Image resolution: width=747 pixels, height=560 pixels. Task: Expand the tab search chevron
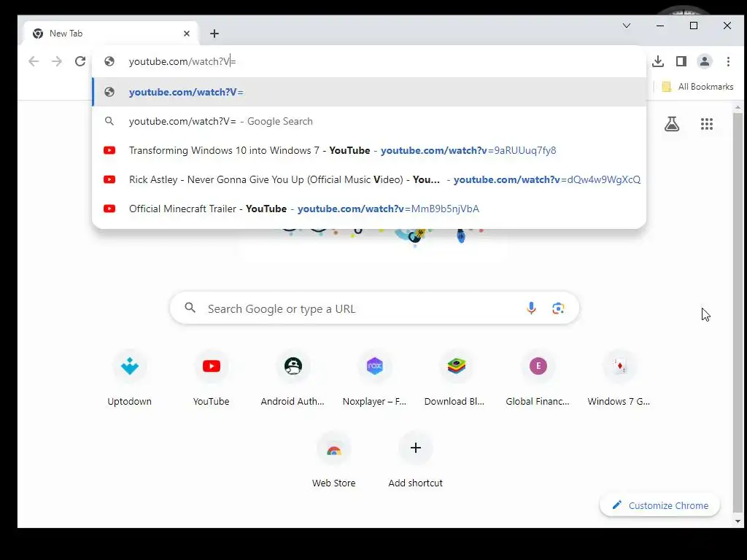click(x=627, y=26)
